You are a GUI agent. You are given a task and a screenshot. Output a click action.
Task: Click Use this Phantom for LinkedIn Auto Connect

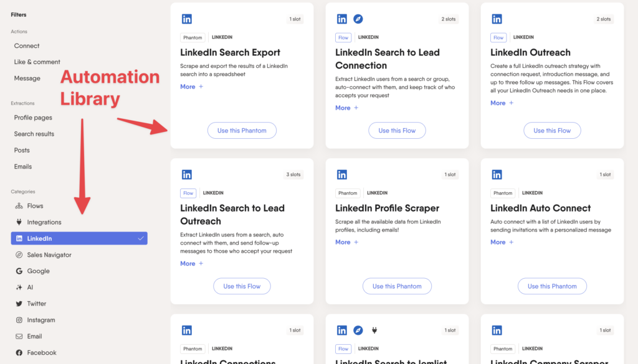pyautogui.click(x=552, y=286)
